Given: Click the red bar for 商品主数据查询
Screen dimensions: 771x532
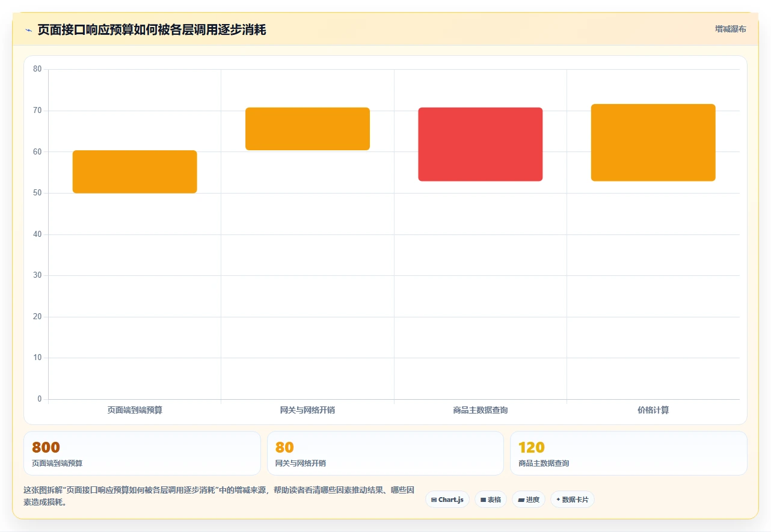Looking at the screenshot, I should 481,144.
